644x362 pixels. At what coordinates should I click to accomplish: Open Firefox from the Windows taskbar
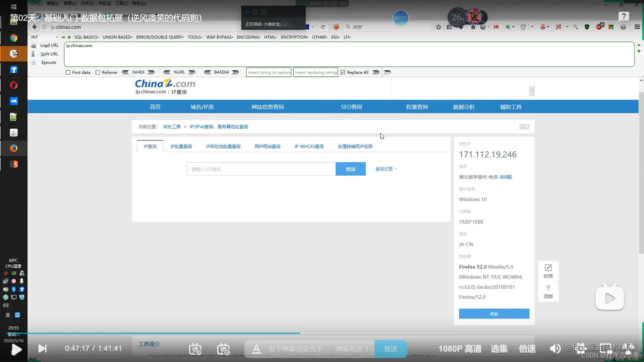coord(14,148)
